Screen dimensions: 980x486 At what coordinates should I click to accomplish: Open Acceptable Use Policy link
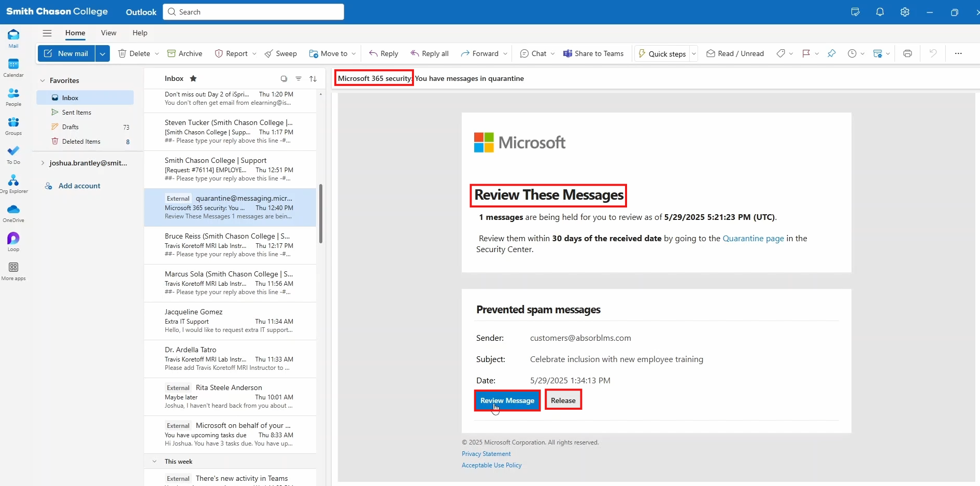tap(492, 465)
